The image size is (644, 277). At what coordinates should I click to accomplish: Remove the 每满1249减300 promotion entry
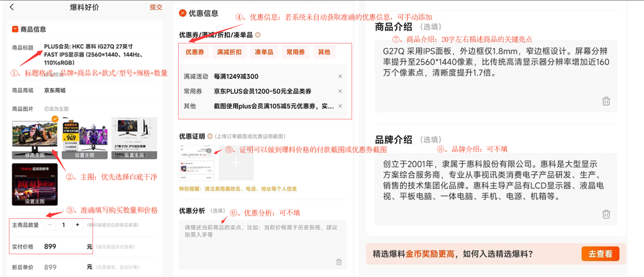tap(340, 76)
